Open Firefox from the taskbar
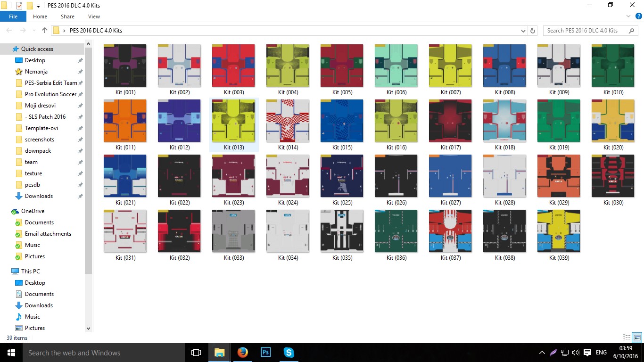The height and width of the screenshot is (362, 644). pyautogui.click(x=242, y=352)
